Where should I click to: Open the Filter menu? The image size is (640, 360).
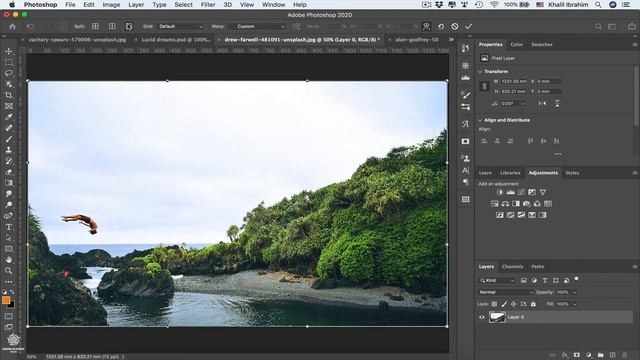point(208,5)
